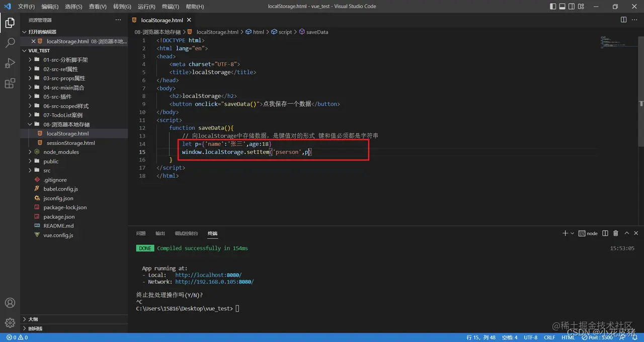Close the terminal panel

(637, 233)
